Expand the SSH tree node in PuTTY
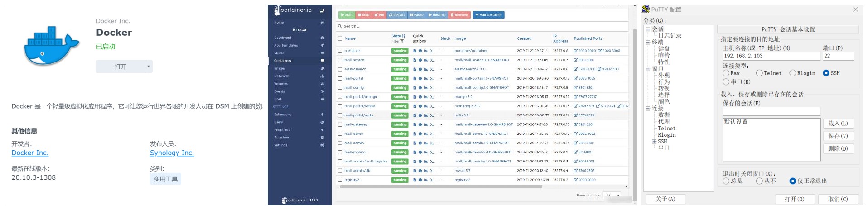 pyautogui.click(x=654, y=142)
